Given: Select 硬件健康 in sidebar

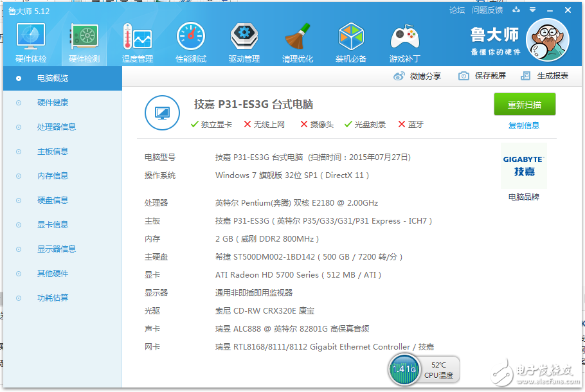Looking at the screenshot, I should coord(63,103).
